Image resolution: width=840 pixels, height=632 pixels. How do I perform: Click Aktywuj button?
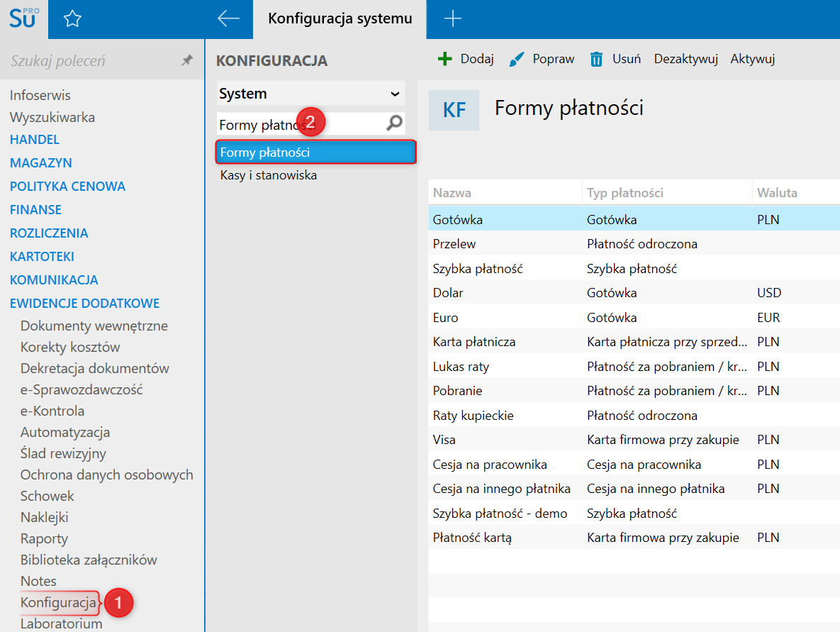tap(753, 59)
